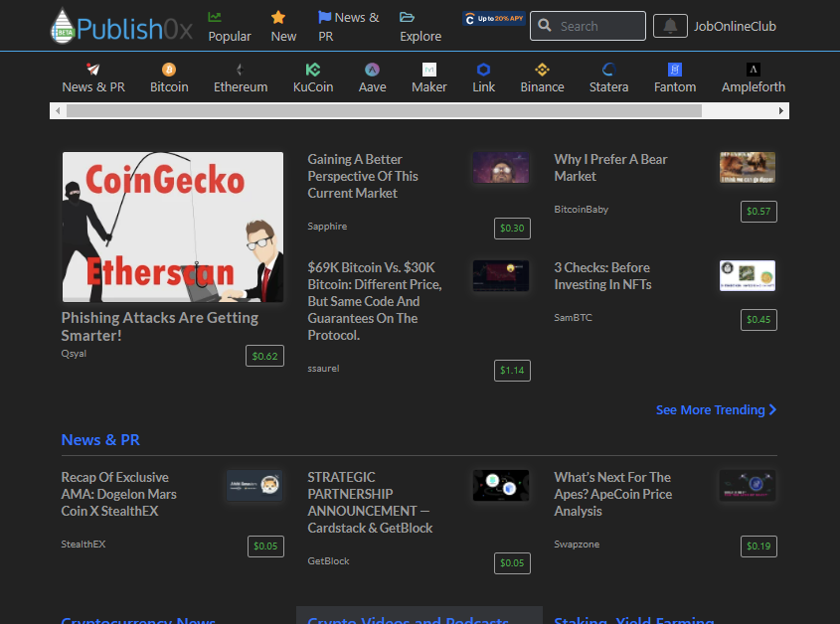This screenshot has width=840, height=624.
Task: Open notifications bell
Action: 670,26
